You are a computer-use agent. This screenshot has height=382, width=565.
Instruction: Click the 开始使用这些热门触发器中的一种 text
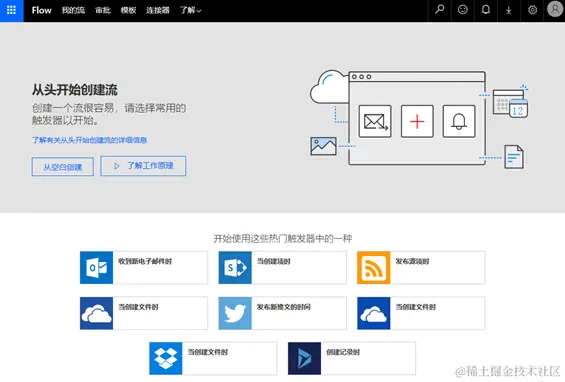[282, 239]
